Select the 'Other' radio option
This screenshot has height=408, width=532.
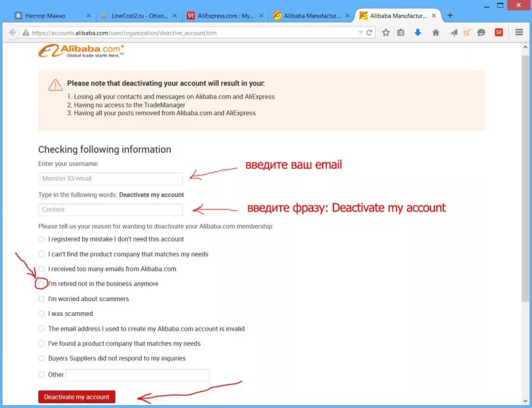coord(41,374)
